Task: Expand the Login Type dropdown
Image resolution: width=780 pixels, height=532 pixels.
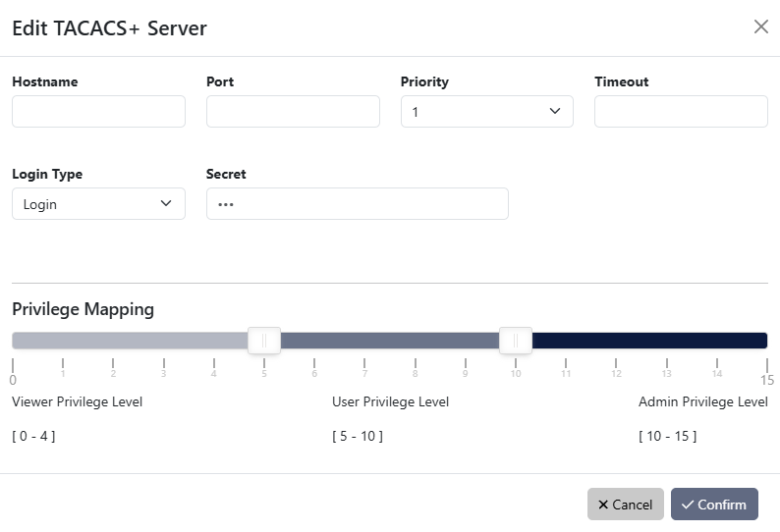Action: click(x=98, y=204)
